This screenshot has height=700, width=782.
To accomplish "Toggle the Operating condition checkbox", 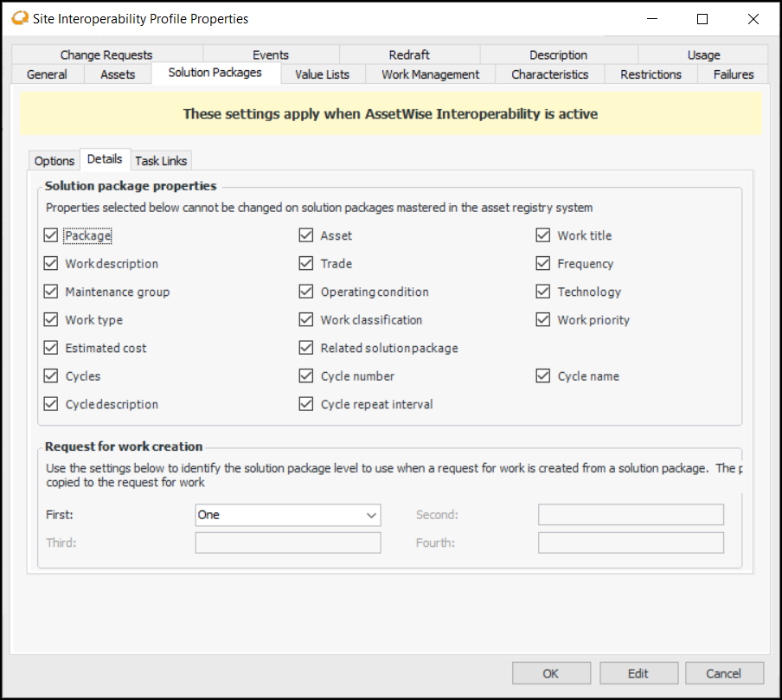I will click(x=306, y=292).
